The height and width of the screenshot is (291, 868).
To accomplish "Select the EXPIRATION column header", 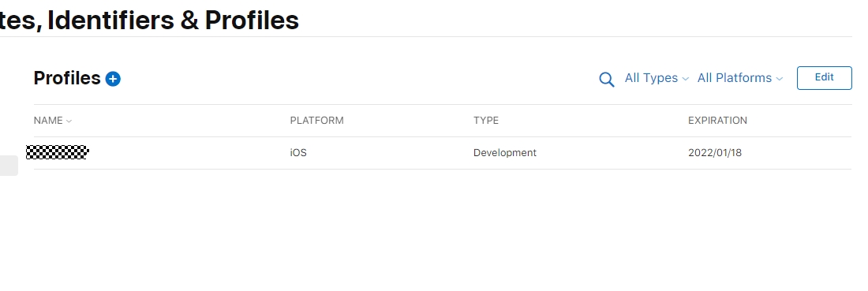I will [x=717, y=121].
